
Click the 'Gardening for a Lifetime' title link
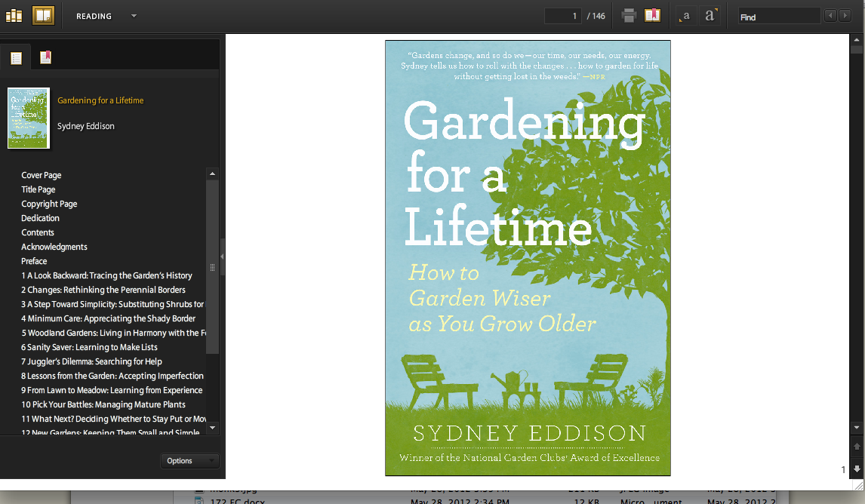(x=100, y=100)
